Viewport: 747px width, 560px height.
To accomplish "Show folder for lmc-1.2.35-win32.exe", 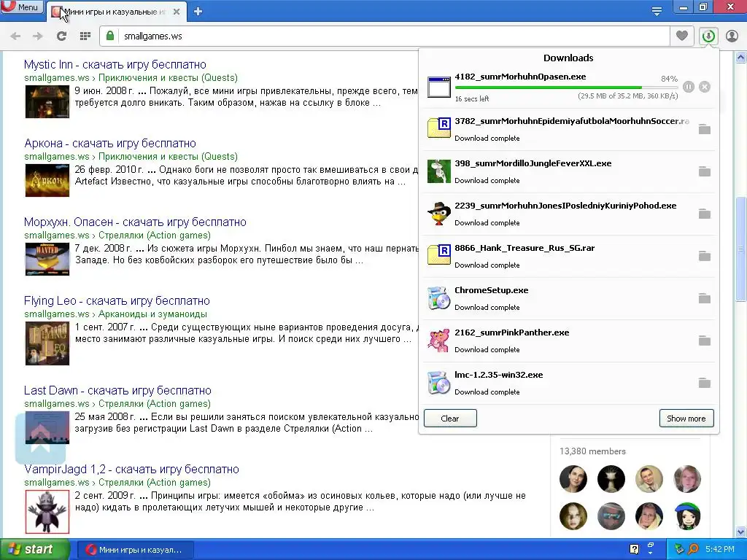I will (x=704, y=383).
